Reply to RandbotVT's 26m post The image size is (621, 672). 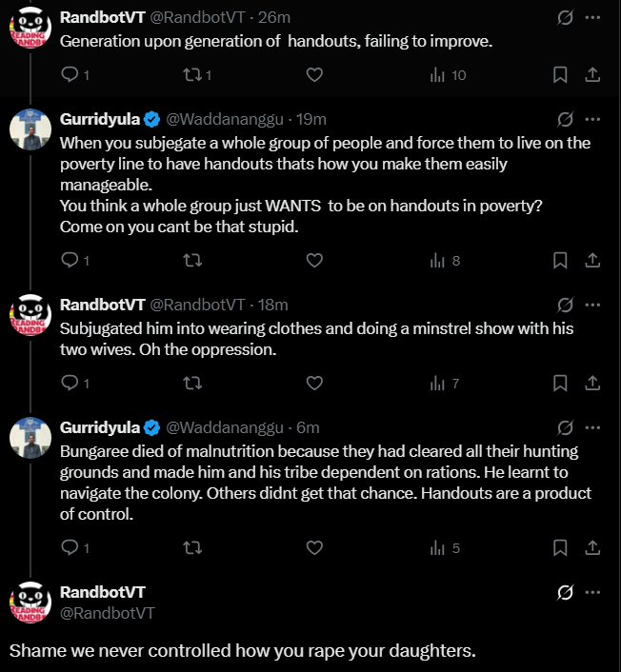pos(70,75)
